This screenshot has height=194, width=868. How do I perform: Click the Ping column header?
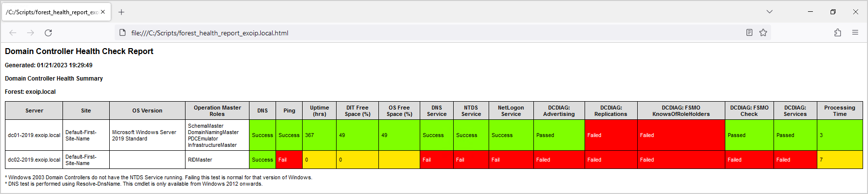(289, 111)
